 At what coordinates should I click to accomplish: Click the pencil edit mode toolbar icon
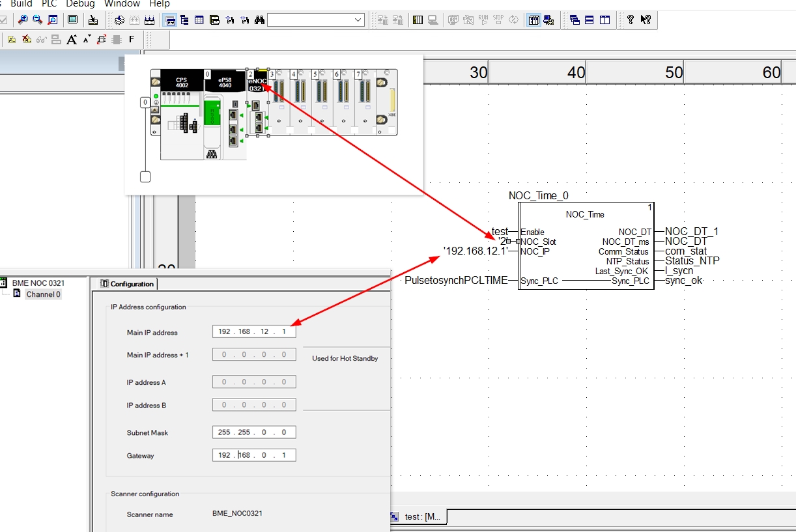coord(93,20)
